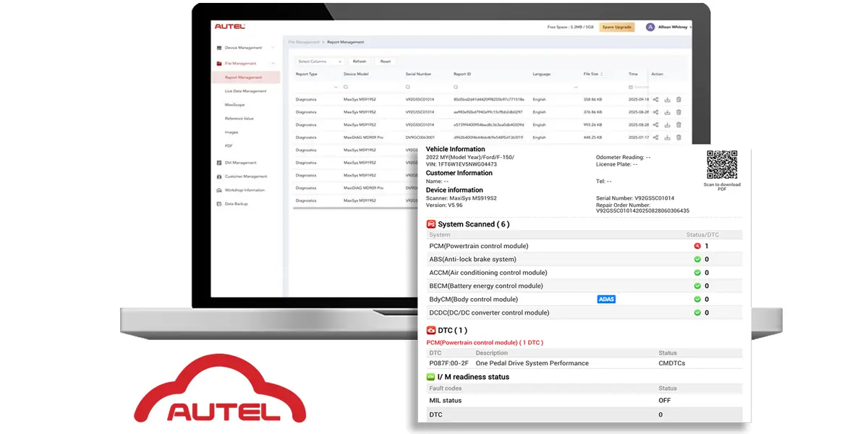Click the Allison Whitney avatar icon
Screen dimensions: 868x434
650,27
